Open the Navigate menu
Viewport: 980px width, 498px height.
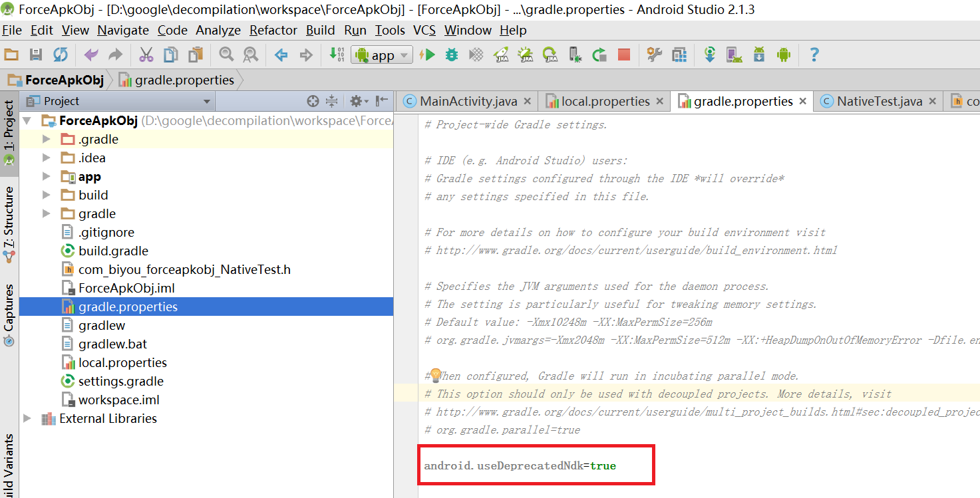click(x=123, y=30)
